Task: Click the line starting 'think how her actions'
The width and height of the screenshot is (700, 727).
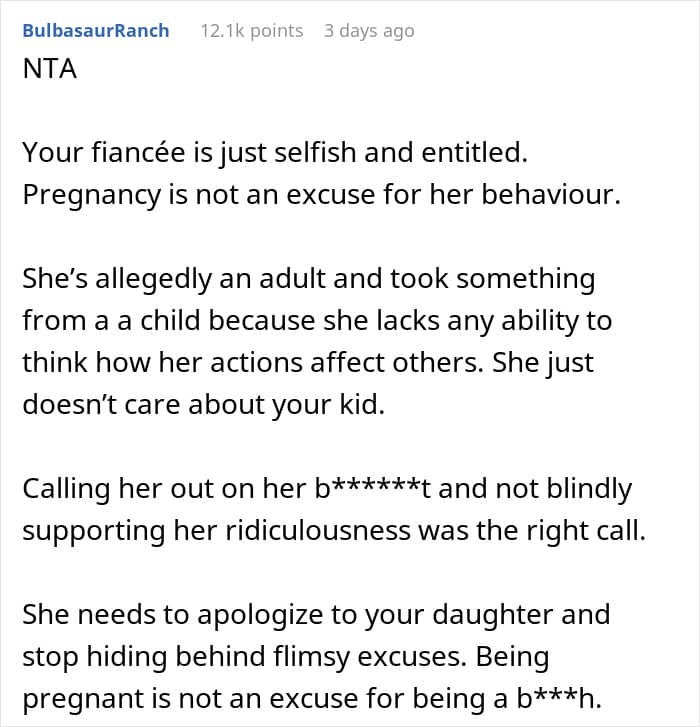Action: [308, 363]
